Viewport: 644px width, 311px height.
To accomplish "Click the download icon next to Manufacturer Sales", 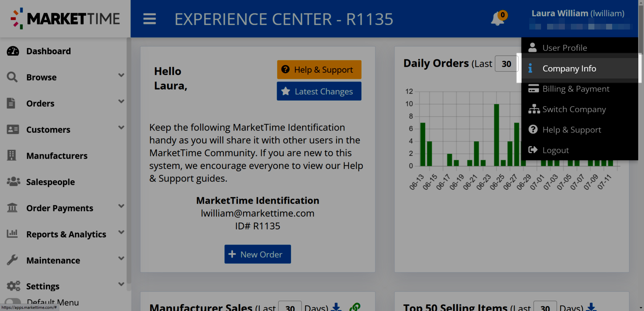I will click(x=336, y=307).
